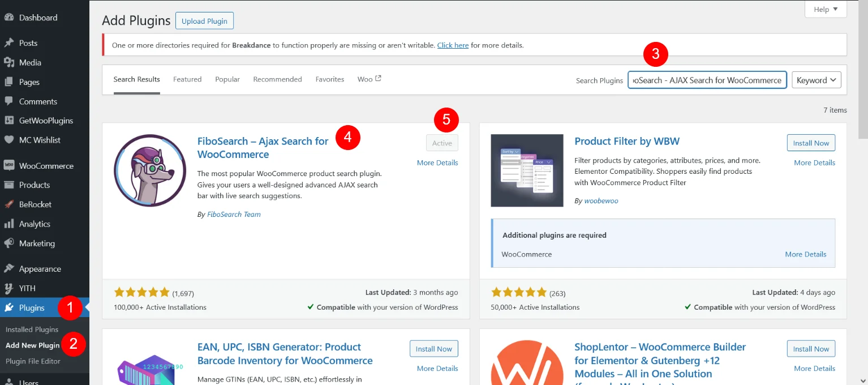Switch to the Featured tab
The height and width of the screenshot is (385, 868).
pyautogui.click(x=187, y=79)
